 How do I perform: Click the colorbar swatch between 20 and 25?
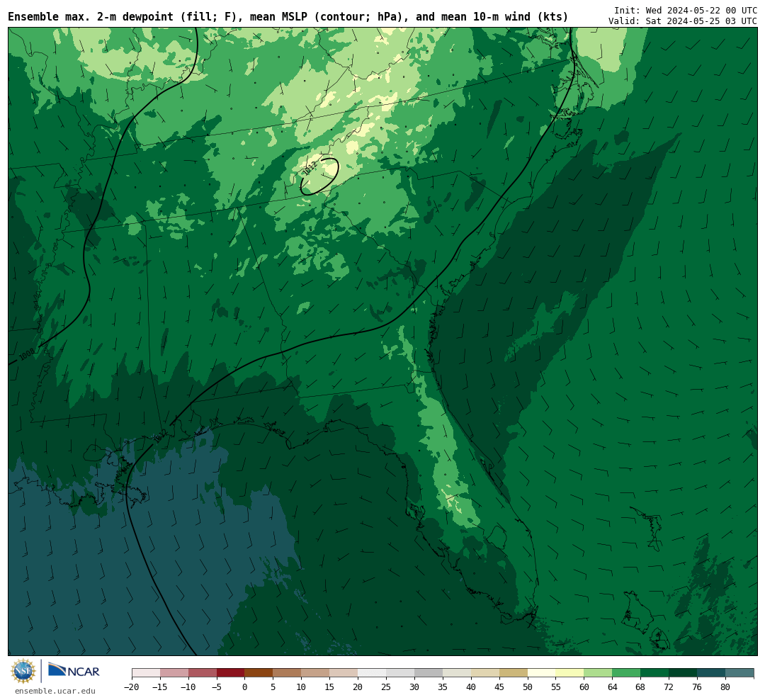[373, 673]
